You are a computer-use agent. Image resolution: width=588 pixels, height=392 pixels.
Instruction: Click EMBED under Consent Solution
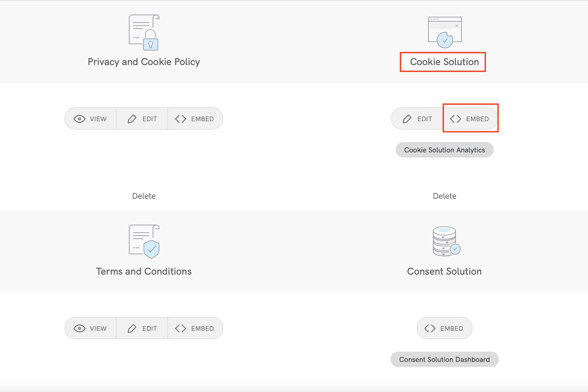coord(444,328)
